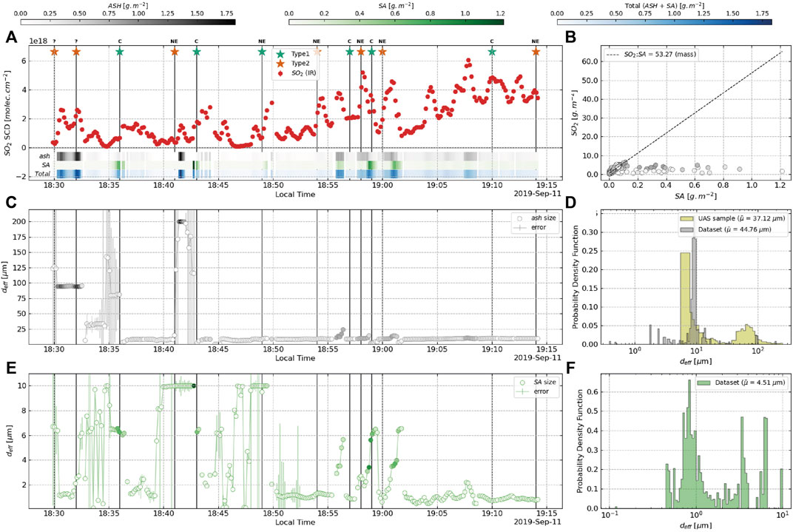Image resolution: width=793 pixels, height=532 pixels.
Task: Select the green star near 18:36 labeled C
Action: tap(119, 52)
